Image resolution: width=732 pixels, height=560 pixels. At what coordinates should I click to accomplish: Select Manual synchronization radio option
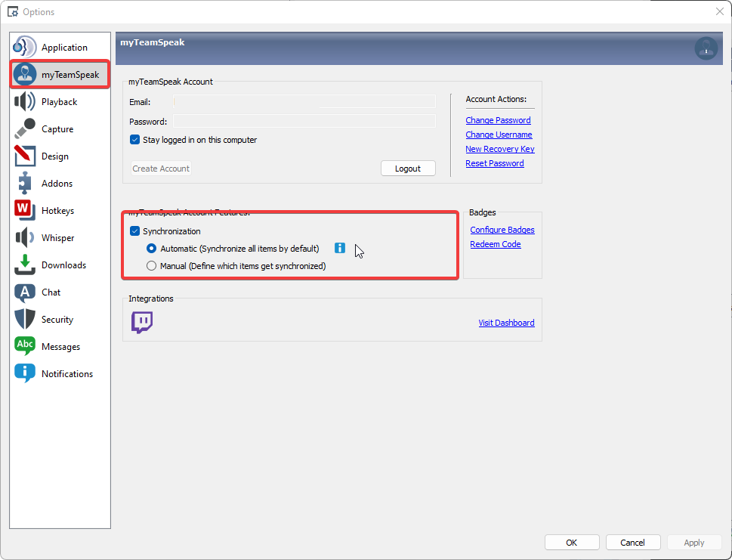(x=152, y=266)
